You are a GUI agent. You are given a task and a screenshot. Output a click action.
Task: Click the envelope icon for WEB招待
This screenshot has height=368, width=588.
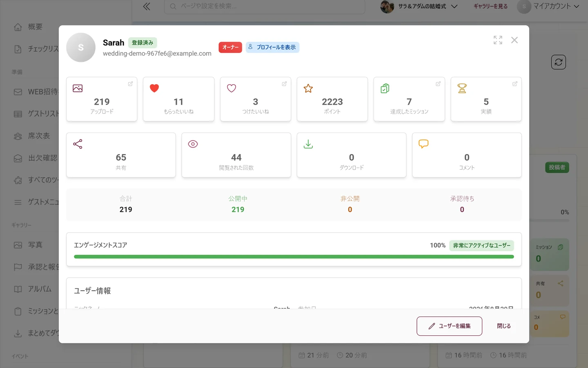click(x=18, y=92)
